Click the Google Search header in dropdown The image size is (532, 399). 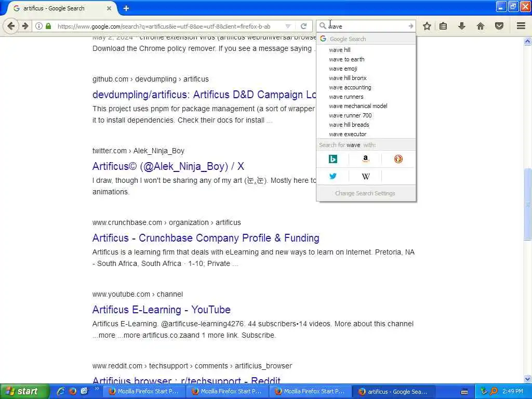[x=366, y=38]
